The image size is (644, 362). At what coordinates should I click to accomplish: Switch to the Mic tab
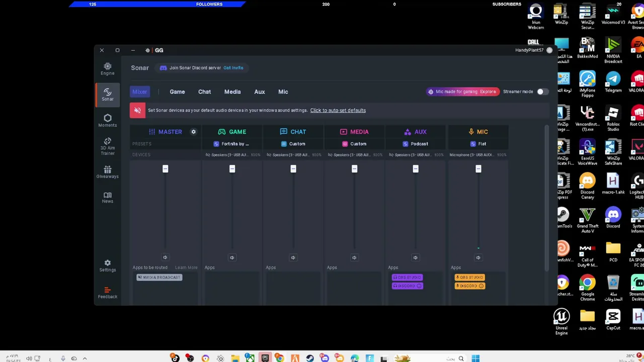pyautogui.click(x=283, y=92)
